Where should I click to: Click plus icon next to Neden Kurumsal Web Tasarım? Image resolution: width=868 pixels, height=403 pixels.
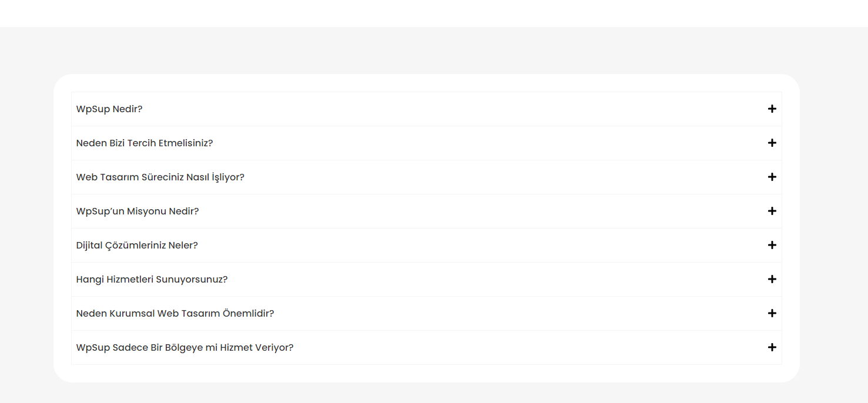point(772,313)
